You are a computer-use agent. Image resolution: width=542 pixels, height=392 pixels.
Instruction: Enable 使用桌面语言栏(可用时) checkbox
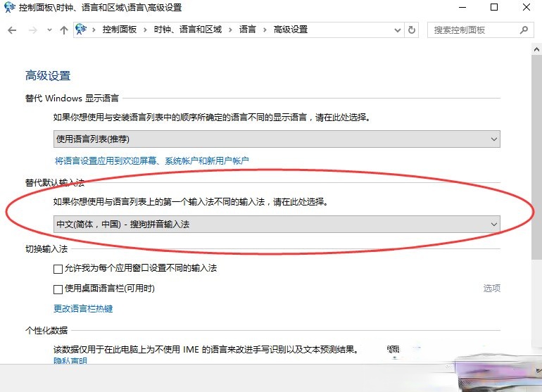click(x=58, y=289)
